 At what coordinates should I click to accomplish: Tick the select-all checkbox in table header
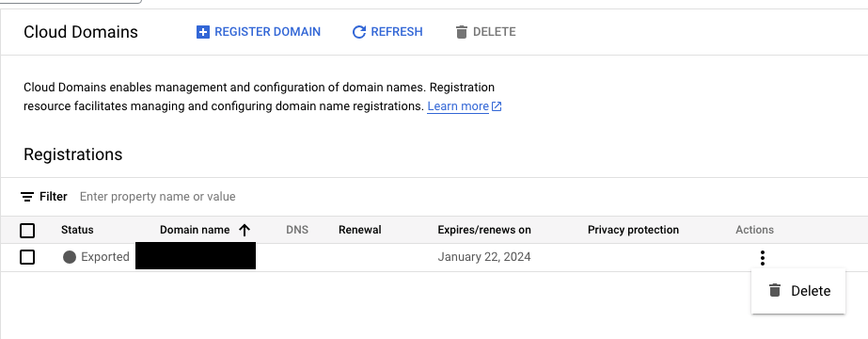click(27, 231)
